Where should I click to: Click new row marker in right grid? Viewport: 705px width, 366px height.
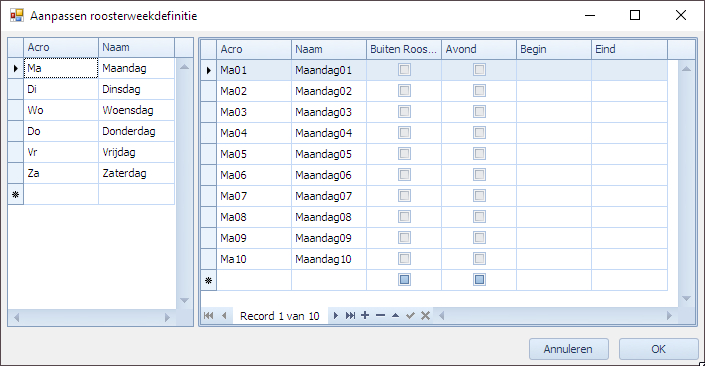point(209,280)
